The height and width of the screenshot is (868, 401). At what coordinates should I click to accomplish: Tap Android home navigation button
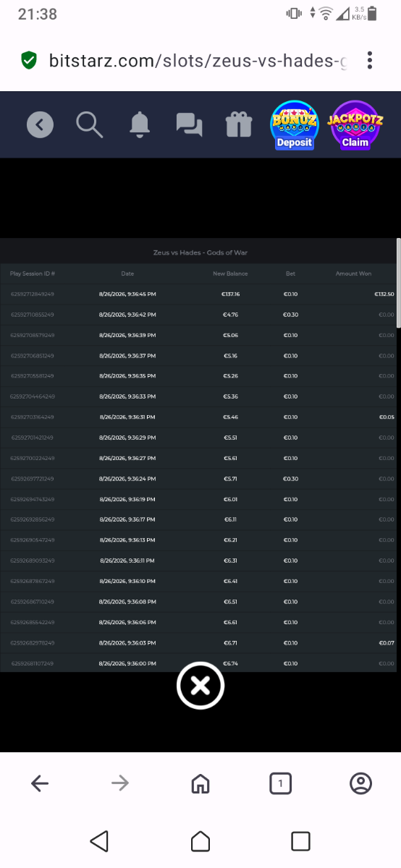[x=200, y=841]
